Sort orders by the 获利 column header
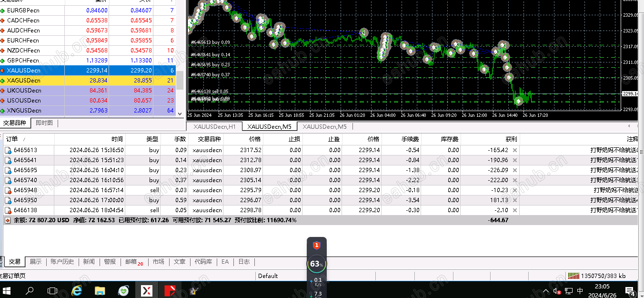 490,139
